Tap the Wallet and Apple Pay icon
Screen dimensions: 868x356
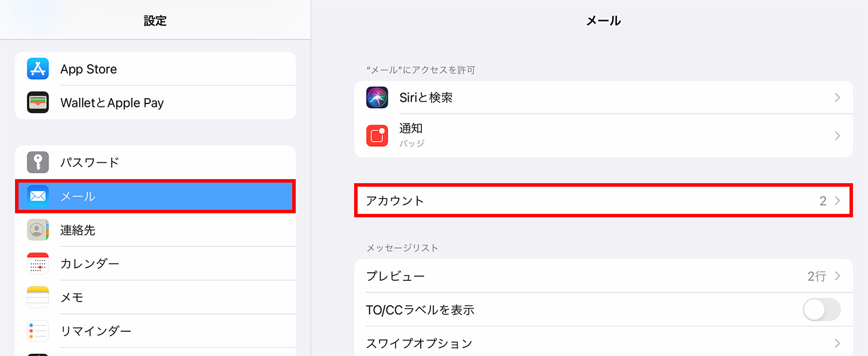coord(38,102)
